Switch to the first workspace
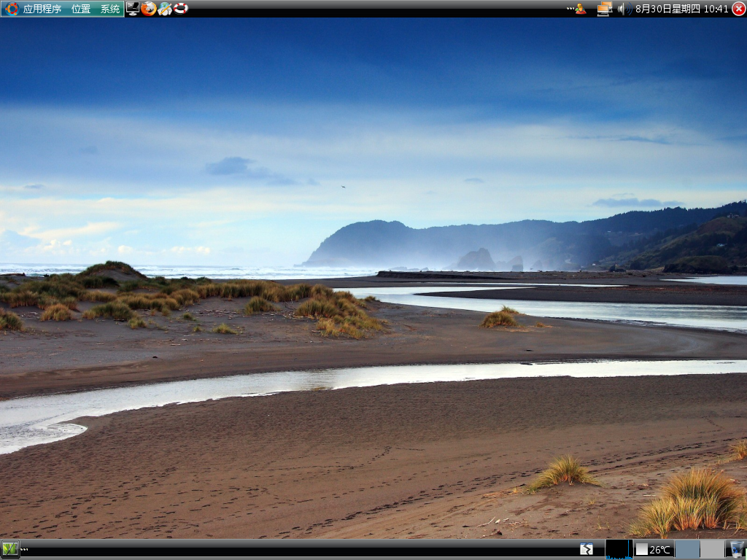Viewport: 747px width, 560px height. point(687,550)
